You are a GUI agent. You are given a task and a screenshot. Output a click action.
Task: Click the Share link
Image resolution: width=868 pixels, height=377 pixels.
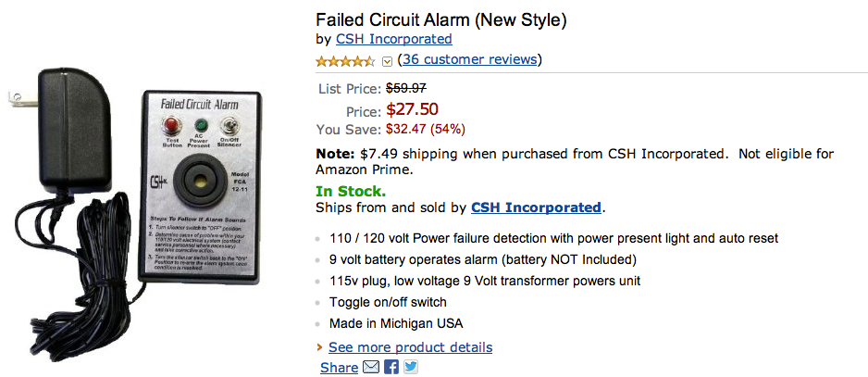[x=339, y=368]
